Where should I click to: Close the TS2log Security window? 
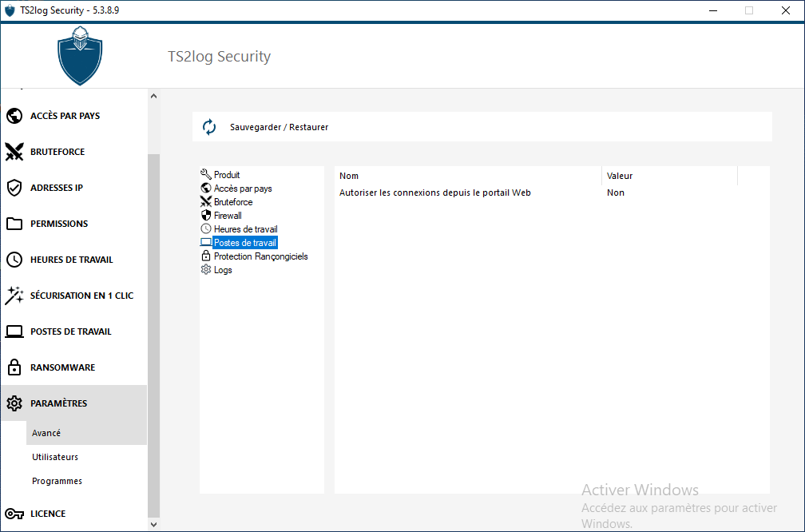pyautogui.click(x=786, y=10)
